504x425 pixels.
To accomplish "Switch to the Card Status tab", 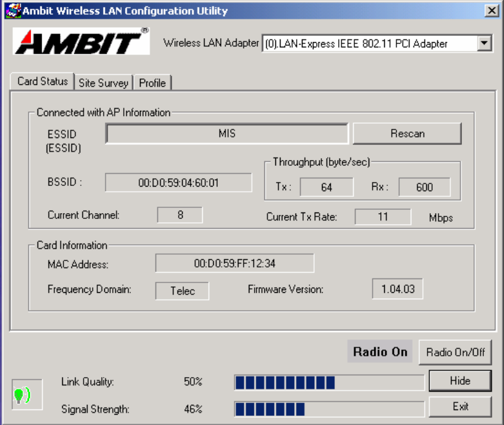I will click(42, 82).
